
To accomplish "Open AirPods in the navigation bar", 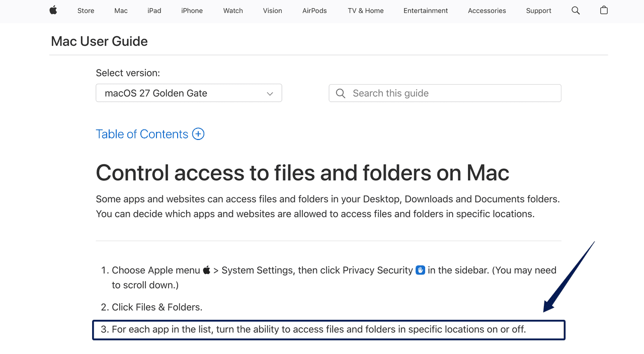I will pyautogui.click(x=314, y=11).
